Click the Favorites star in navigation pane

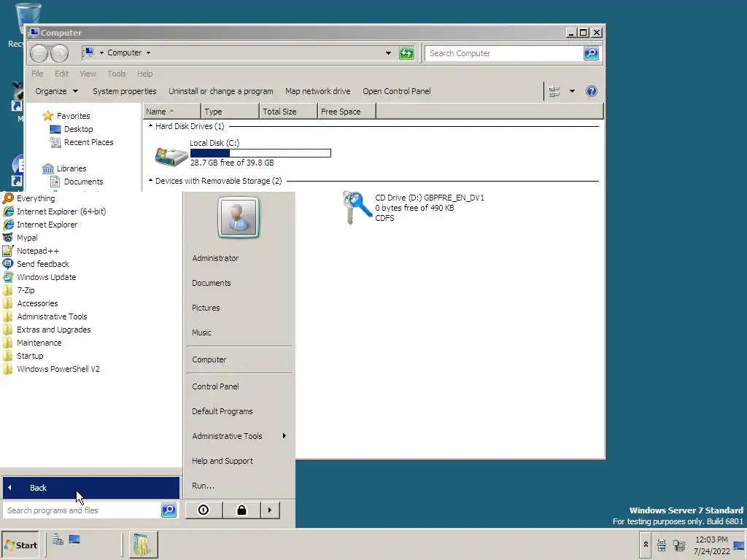coord(47,116)
